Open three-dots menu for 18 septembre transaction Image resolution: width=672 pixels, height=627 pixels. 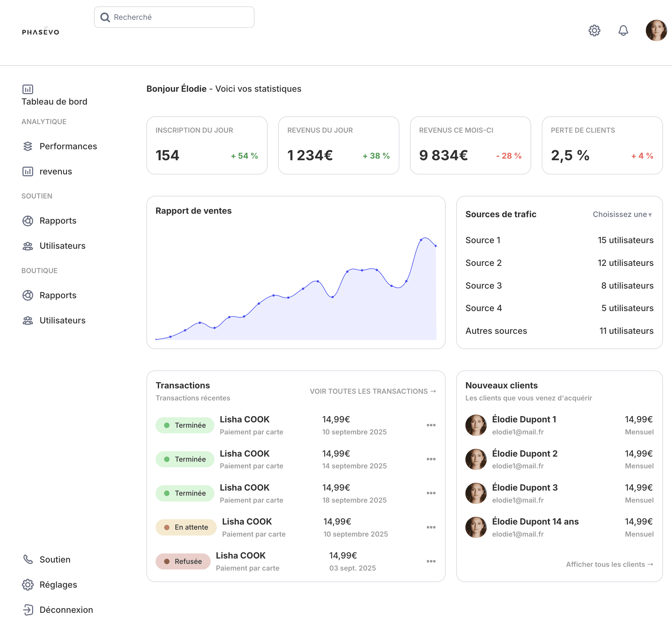tap(431, 493)
